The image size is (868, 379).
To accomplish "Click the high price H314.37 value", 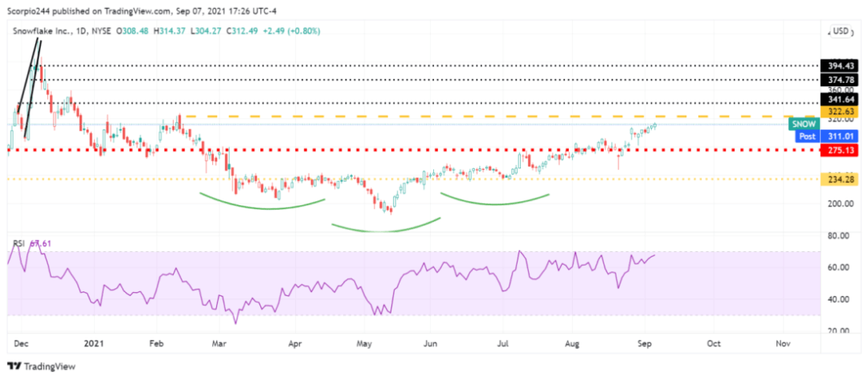I will 170,31.
